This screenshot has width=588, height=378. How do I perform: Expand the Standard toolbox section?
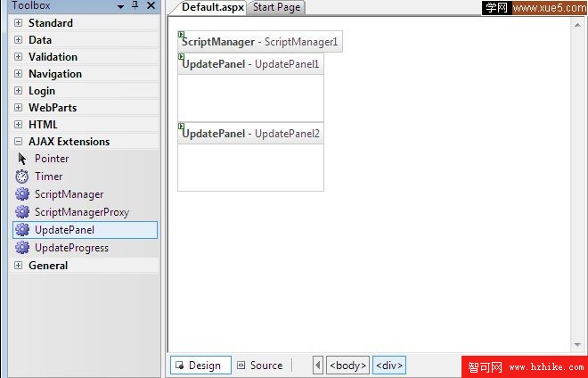coord(18,23)
